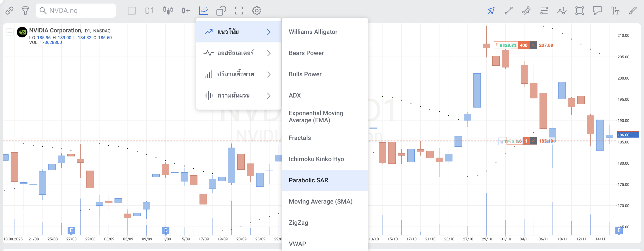The height and width of the screenshot is (251, 644).
Task: Click the 400 volume order label
Action: [x=524, y=45]
